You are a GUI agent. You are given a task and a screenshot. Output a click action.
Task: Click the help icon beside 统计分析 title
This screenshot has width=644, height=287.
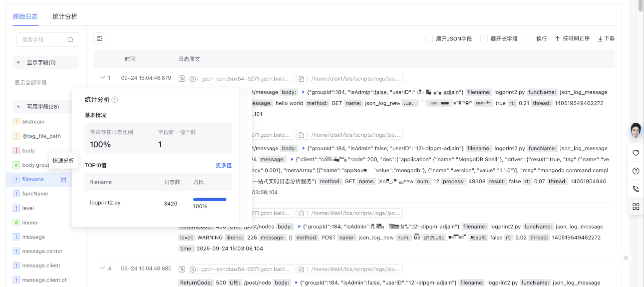(115, 100)
